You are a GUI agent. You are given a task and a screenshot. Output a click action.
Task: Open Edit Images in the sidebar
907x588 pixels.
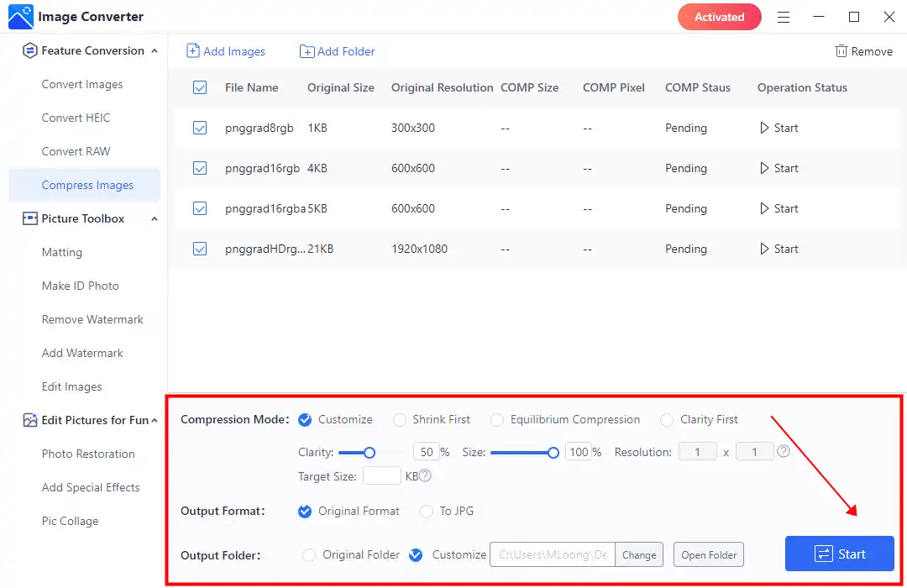click(x=71, y=386)
